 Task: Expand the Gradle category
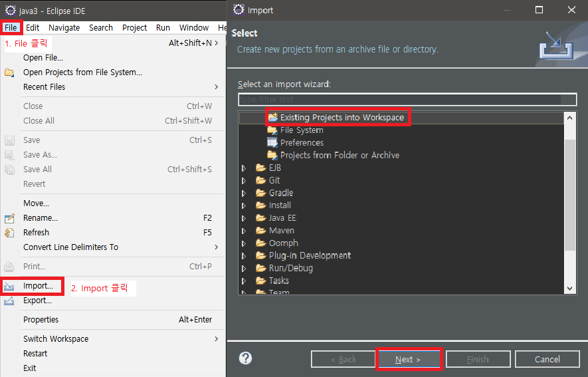click(x=244, y=193)
